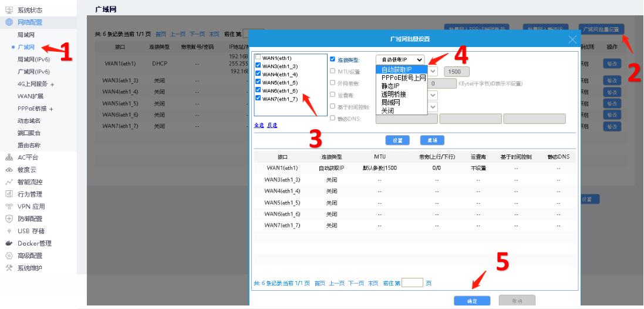The width and height of the screenshot is (644, 309).
Task: Click the first 静态DNS input field
Action: tap(407, 119)
